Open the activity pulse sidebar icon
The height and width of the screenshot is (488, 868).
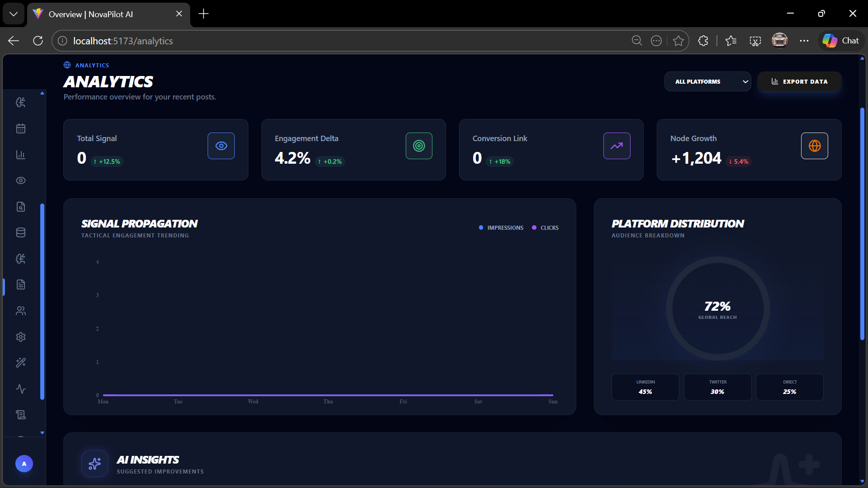click(x=21, y=389)
